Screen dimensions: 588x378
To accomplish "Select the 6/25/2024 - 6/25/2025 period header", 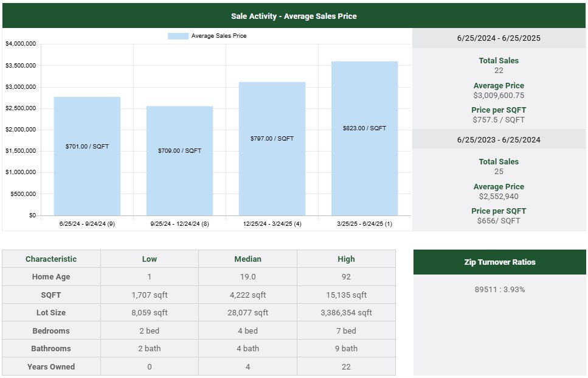I will 499,38.
